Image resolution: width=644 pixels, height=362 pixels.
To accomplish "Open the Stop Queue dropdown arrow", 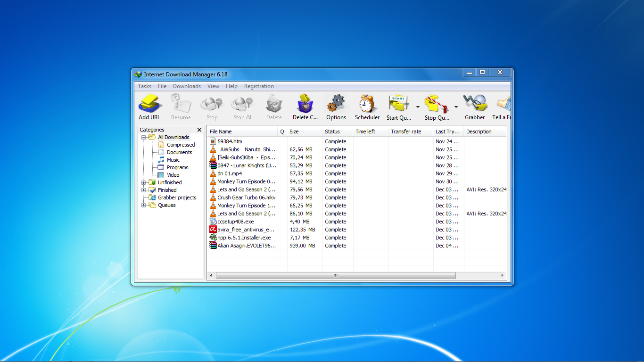I will pos(456,107).
